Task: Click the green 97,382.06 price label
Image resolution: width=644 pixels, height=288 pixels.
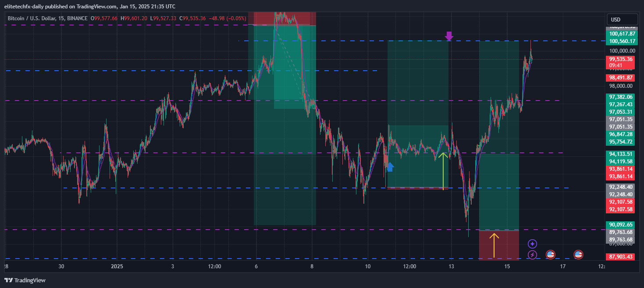Action: click(x=620, y=97)
